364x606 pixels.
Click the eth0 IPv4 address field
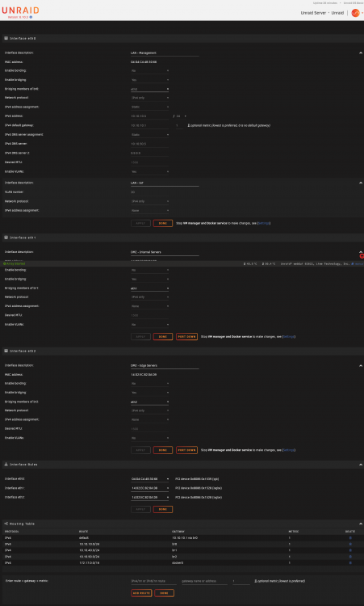[150, 116]
